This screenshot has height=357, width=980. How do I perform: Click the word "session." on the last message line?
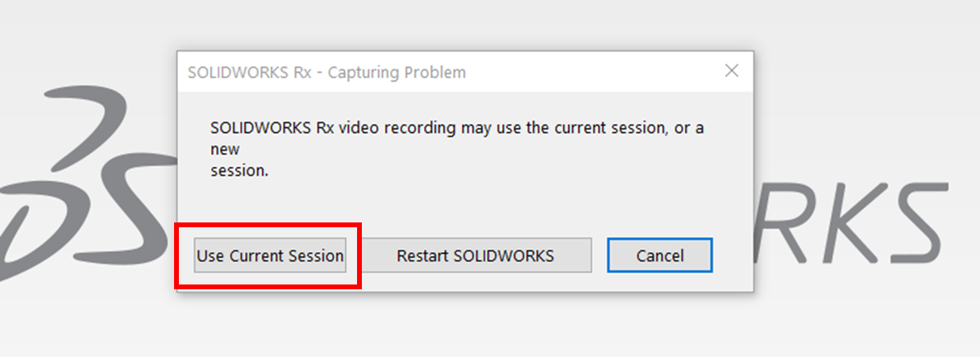239,171
